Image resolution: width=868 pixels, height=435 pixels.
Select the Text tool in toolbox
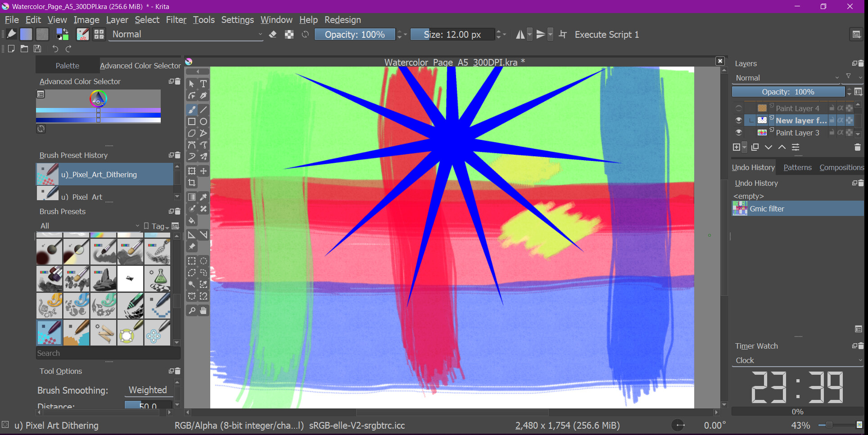coord(203,84)
